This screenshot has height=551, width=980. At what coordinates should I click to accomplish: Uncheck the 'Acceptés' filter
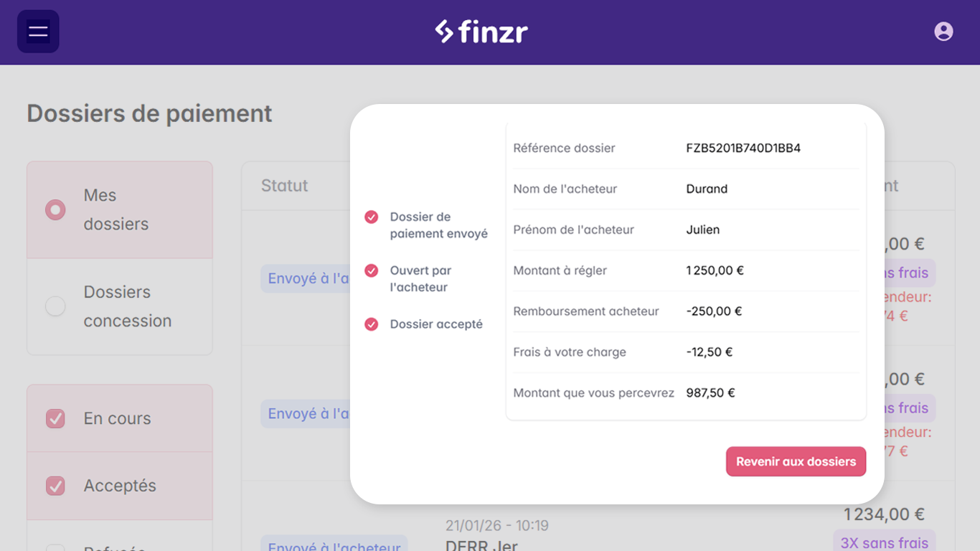(x=55, y=486)
